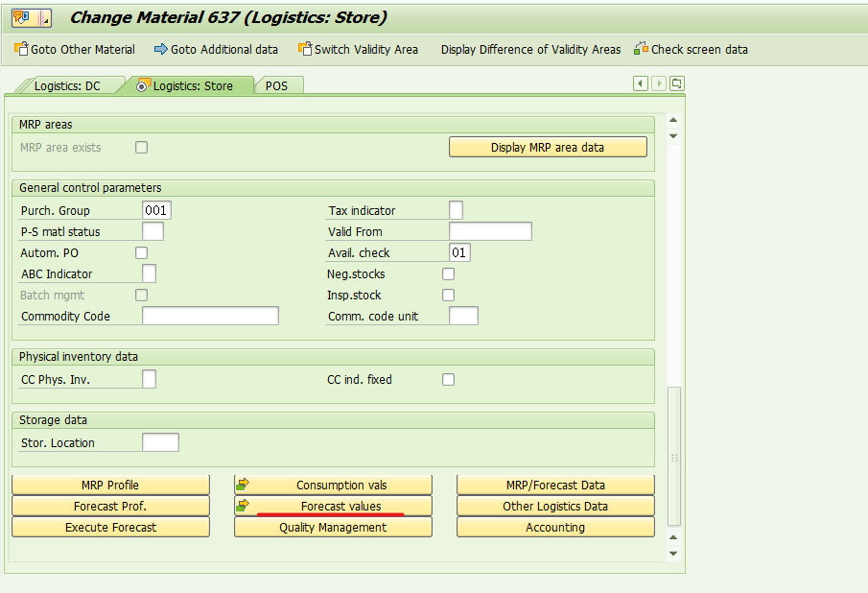The image size is (868, 593).
Task: Open the POS tab
Action: pos(276,85)
